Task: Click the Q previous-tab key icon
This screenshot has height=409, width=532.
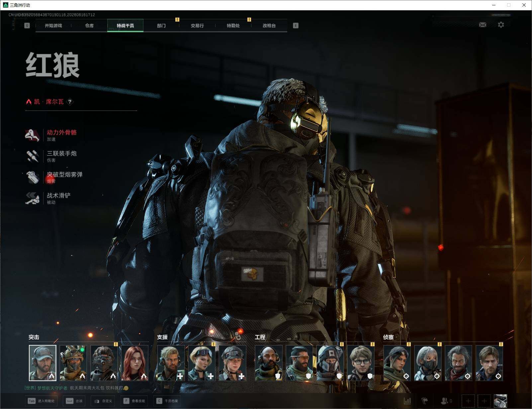Action: (27, 26)
